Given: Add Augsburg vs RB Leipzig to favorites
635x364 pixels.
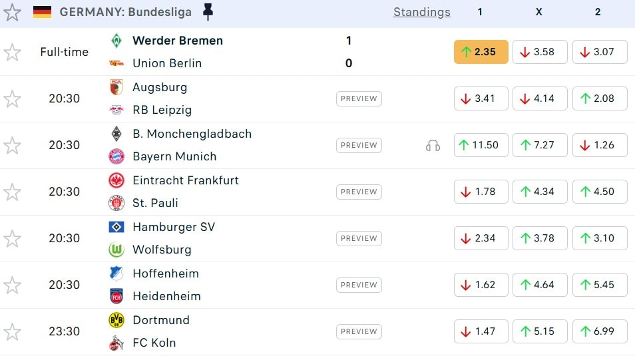Looking at the screenshot, I should tap(13, 98).
